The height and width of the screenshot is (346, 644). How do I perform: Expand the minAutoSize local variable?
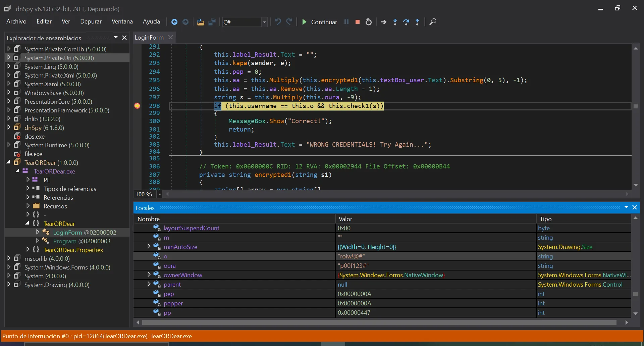[x=149, y=247]
